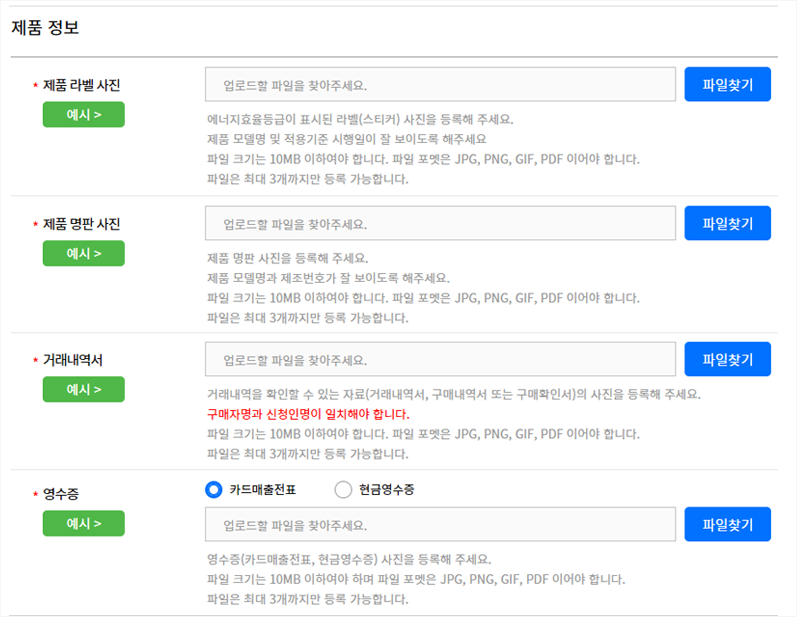Select the 카드매출전표 radio button
The width and height of the screenshot is (797, 617).
click(x=213, y=490)
